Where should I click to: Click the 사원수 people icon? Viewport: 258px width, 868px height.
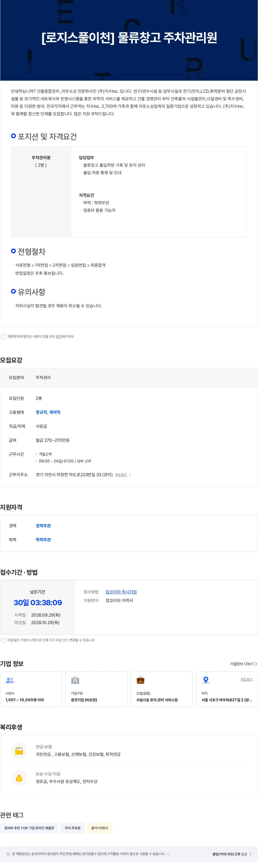(10, 680)
